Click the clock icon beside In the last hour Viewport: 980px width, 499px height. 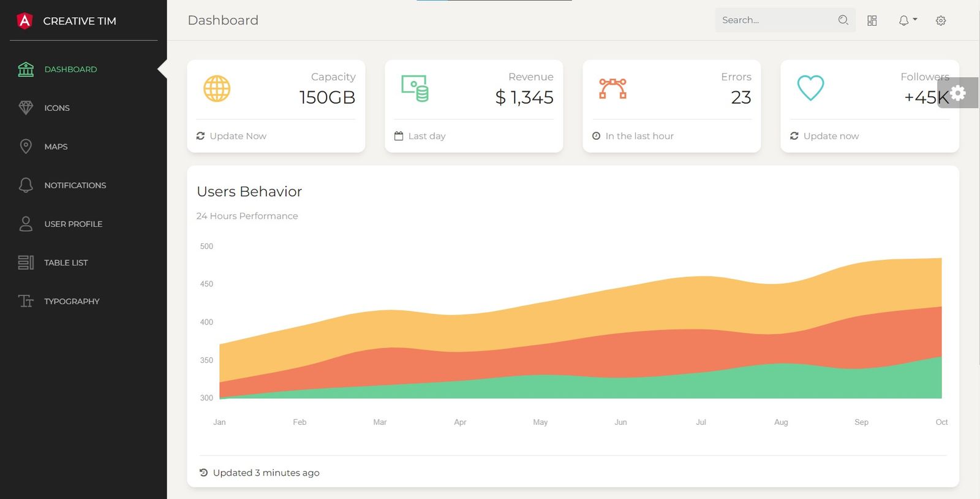point(596,136)
